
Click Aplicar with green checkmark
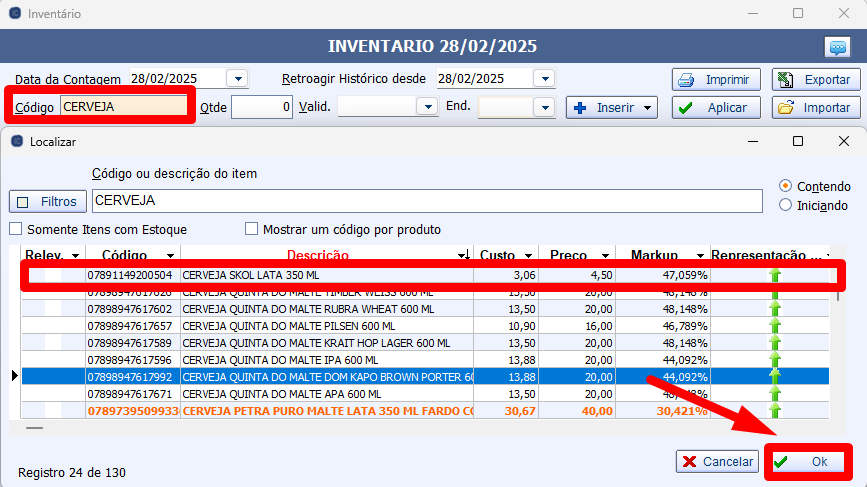[x=716, y=107]
